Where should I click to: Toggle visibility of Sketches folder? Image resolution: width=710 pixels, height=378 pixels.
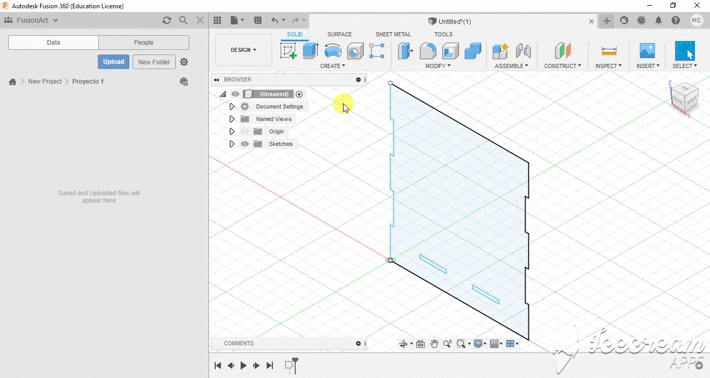(x=245, y=144)
